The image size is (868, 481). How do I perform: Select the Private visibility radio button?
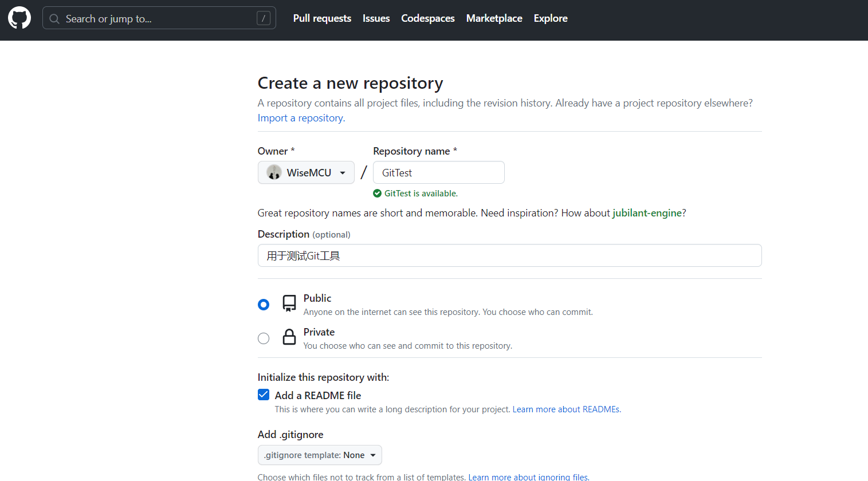pyautogui.click(x=264, y=338)
